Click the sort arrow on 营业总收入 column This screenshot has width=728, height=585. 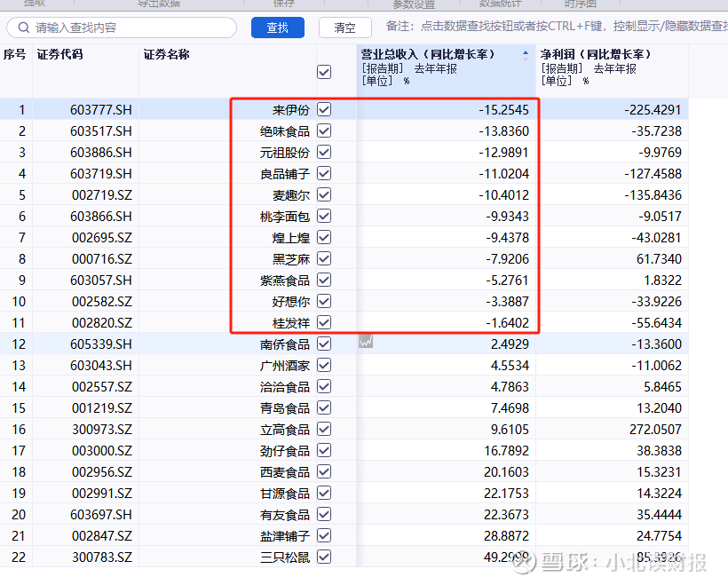coord(526,56)
